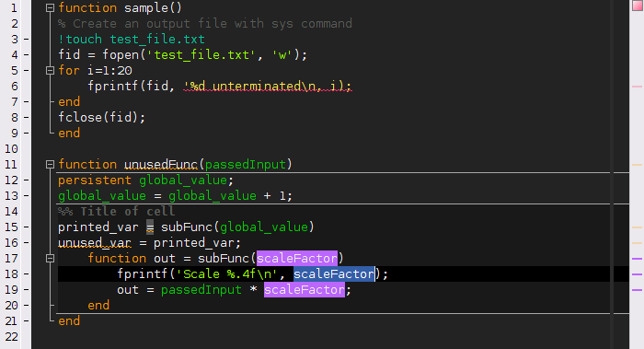This screenshot has width=644, height=349.
Task: Click the orange warning marker for line 11
Action: [637, 165]
